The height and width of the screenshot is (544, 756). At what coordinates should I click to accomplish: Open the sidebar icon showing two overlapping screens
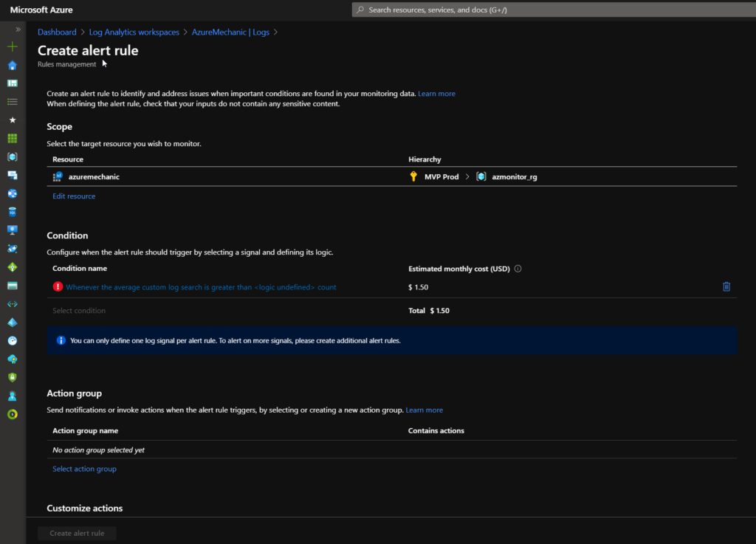pyautogui.click(x=13, y=175)
